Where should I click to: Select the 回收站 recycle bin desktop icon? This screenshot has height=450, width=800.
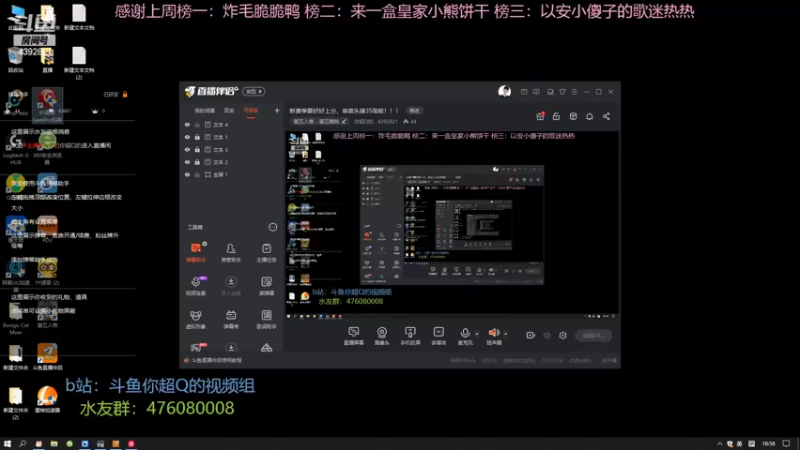point(15,60)
